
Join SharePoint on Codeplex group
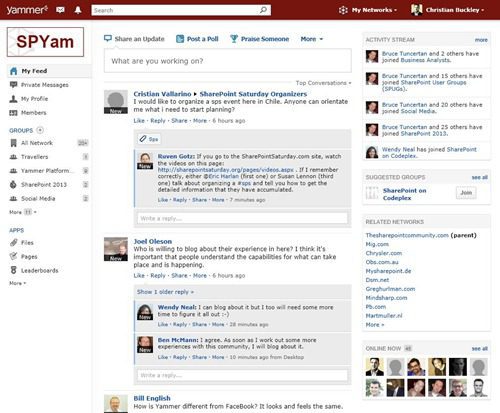[466, 193]
